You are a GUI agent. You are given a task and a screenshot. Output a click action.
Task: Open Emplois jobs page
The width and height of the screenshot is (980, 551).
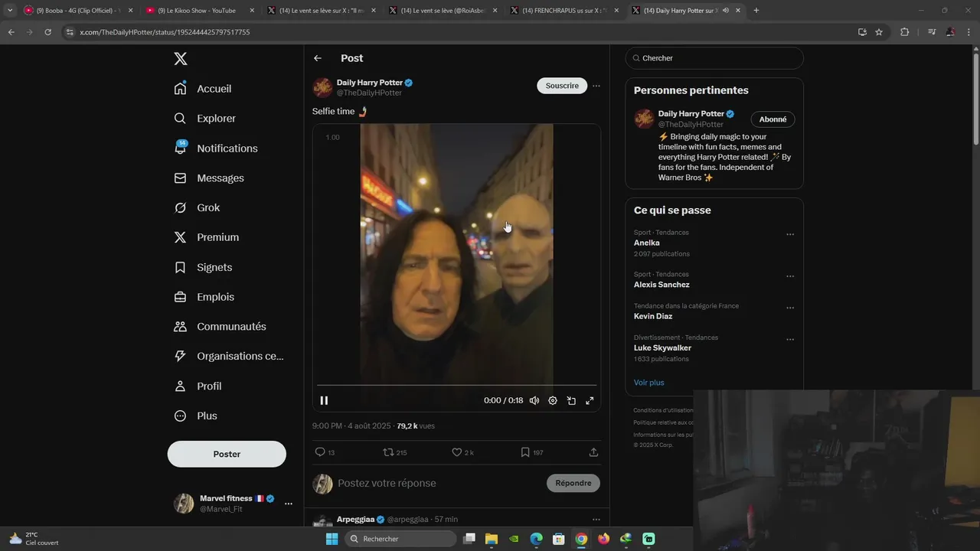coord(204,297)
